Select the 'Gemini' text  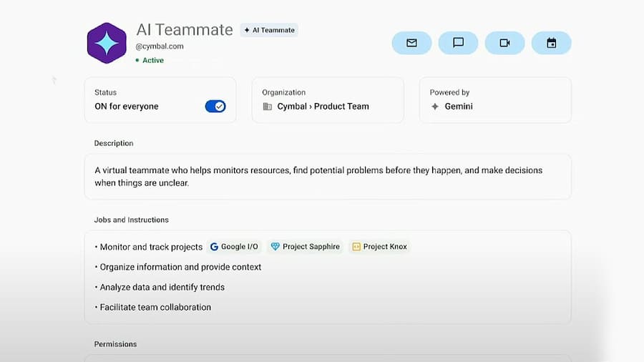(x=459, y=107)
